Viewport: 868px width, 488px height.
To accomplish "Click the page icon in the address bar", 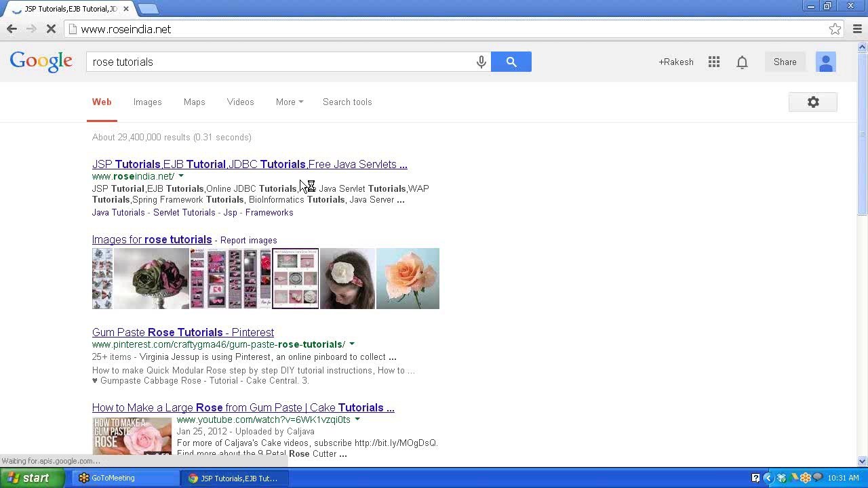I will pos(73,29).
